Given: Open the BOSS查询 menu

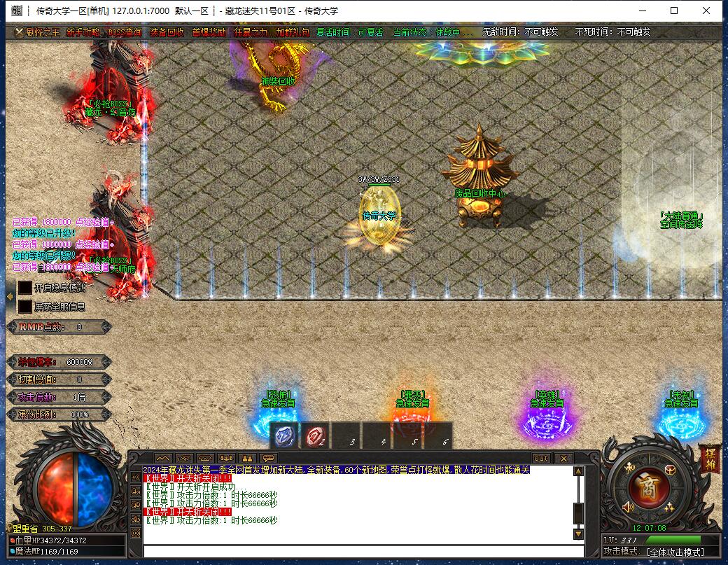Looking at the screenshot, I should pos(125,32).
